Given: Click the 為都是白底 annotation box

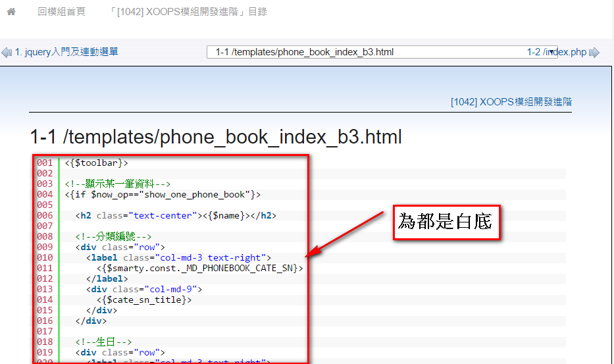Looking at the screenshot, I should click(x=447, y=222).
